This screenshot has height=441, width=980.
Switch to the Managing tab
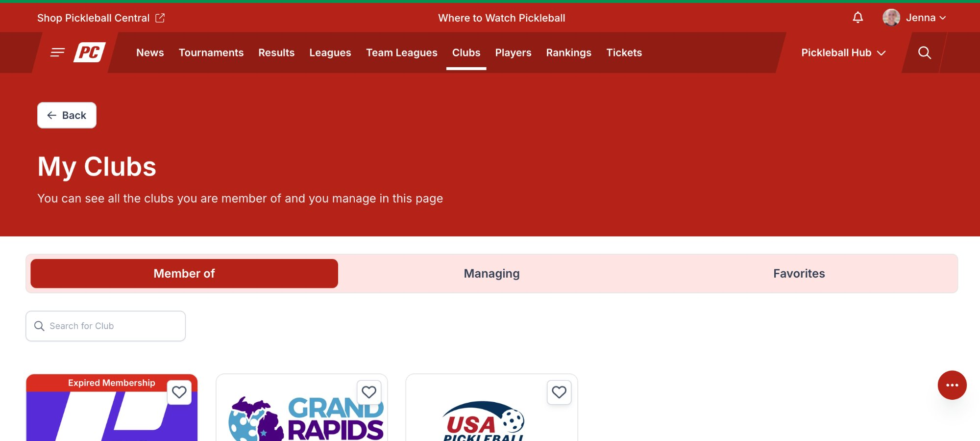coord(491,274)
